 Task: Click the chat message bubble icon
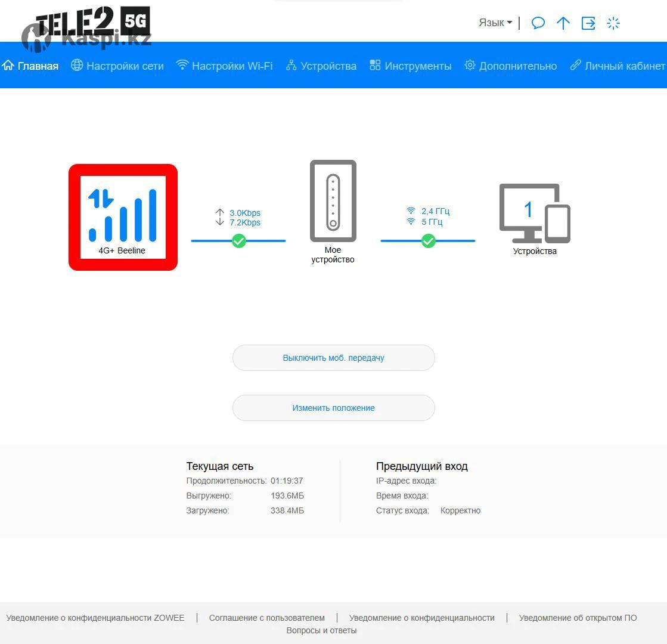pyautogui.click(x=538, y=23)
